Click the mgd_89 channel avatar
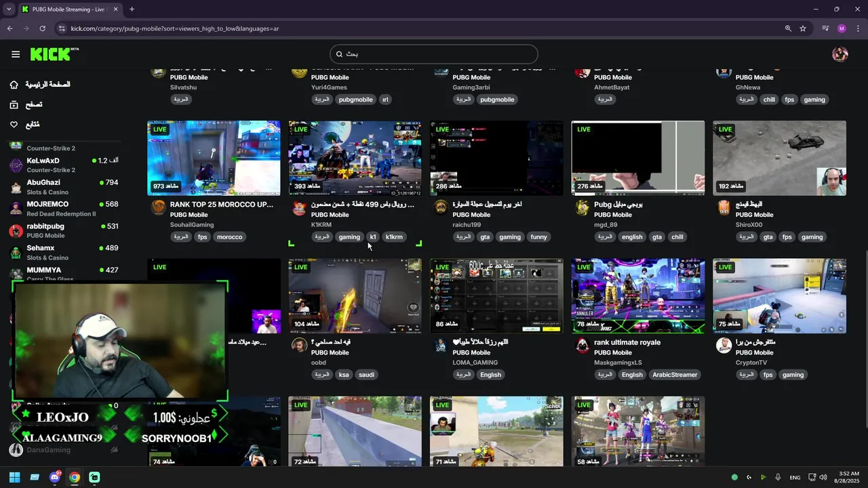The width and height of the screenshot is (868, 488). (582, 207)
